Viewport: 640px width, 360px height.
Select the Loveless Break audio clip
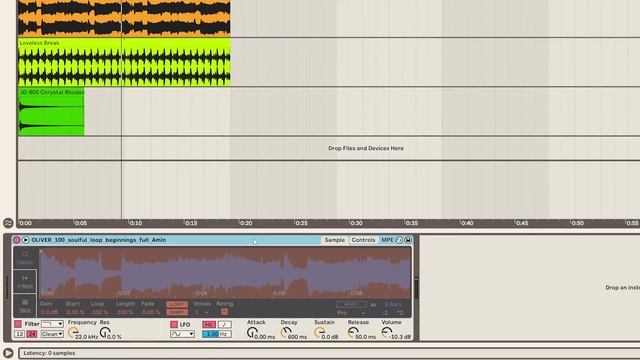tap(124, 62)
